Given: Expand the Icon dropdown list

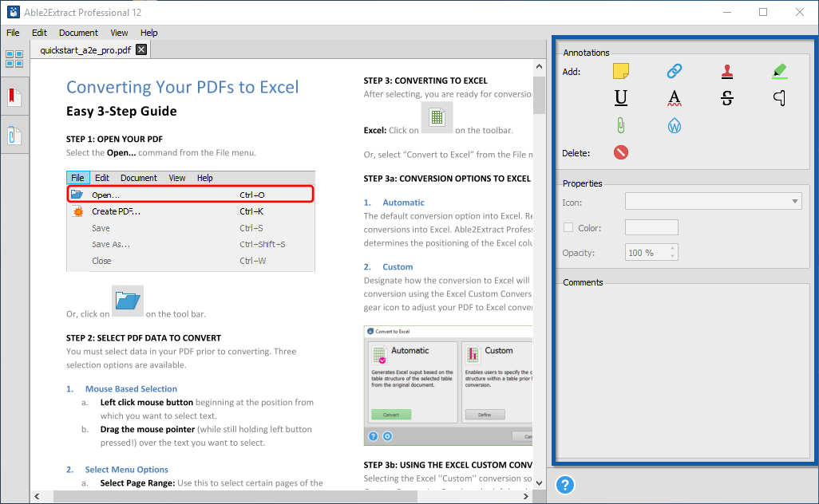Looking at the screenshot, I should point(794,202).
